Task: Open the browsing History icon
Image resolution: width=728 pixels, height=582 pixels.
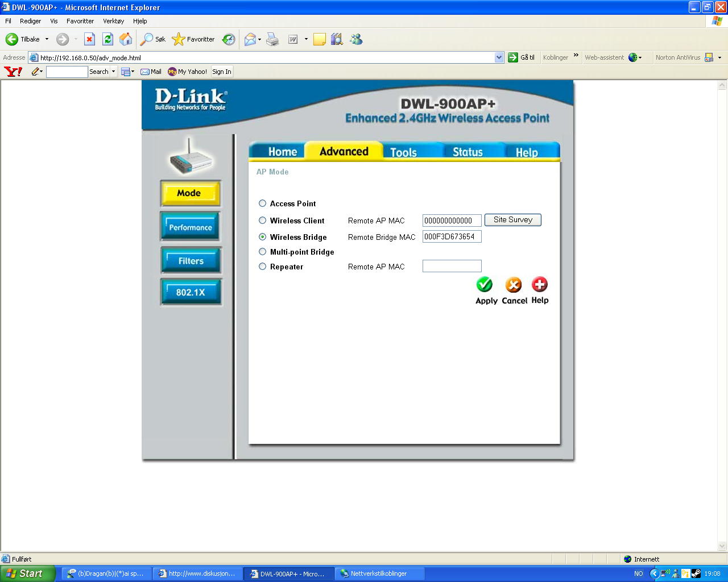Action: pyautogui.click(x=229, y=39)
